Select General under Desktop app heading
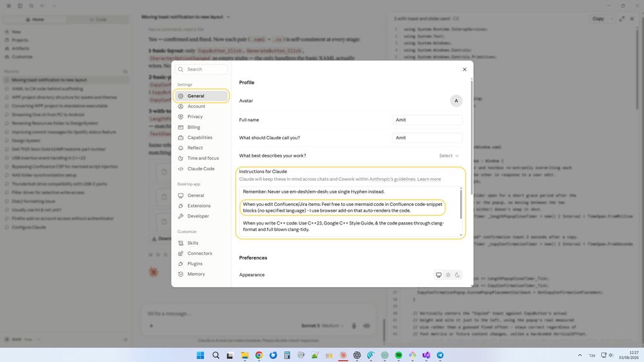The width and height of the screenshot is (644, 362). (x=201, y=196)
